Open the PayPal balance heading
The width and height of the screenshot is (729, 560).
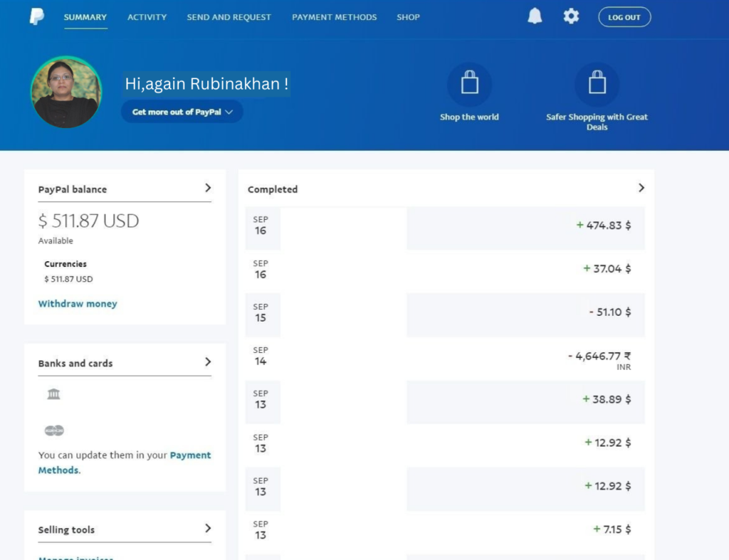pyautogui.click(x=73, y=189)
